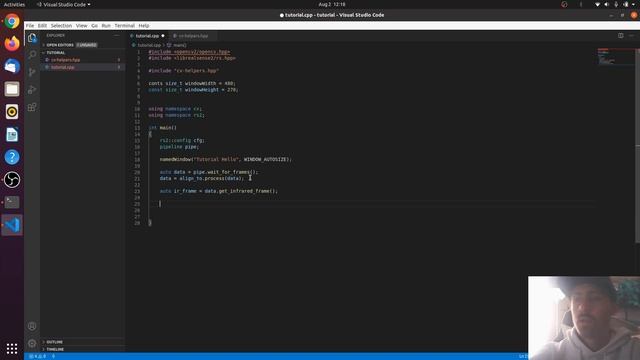Open GNOME Activities overview
The height and width of the screenshot is (360, 640).
(14, 4)
